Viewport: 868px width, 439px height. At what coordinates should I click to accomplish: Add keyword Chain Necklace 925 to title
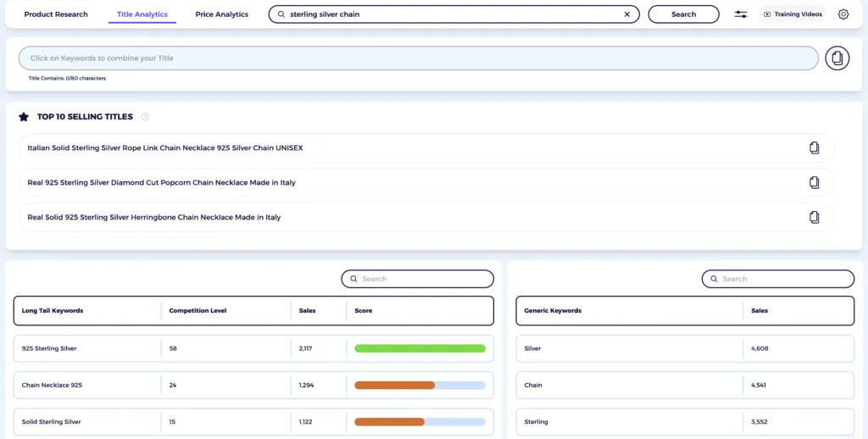(52, 386)
